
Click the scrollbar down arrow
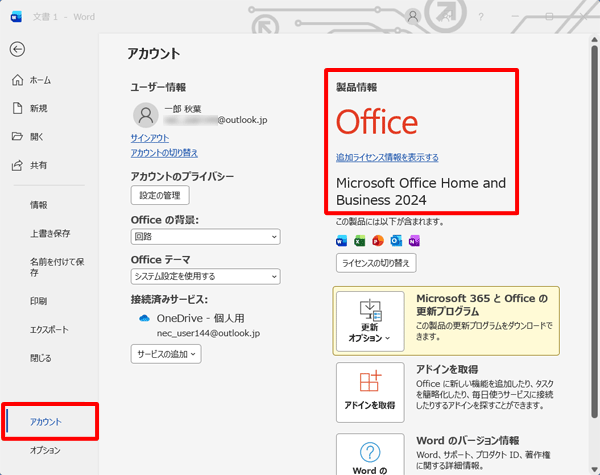pyautogui.click(x=594, y=469)
